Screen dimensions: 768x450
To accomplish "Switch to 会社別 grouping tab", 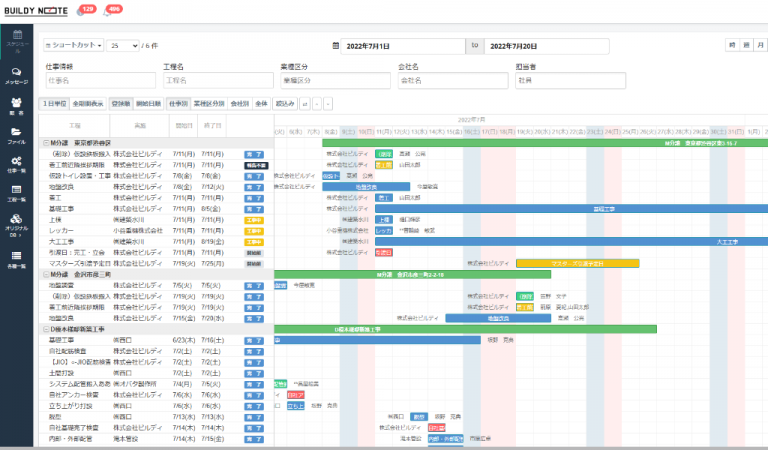I will [239, 103].
